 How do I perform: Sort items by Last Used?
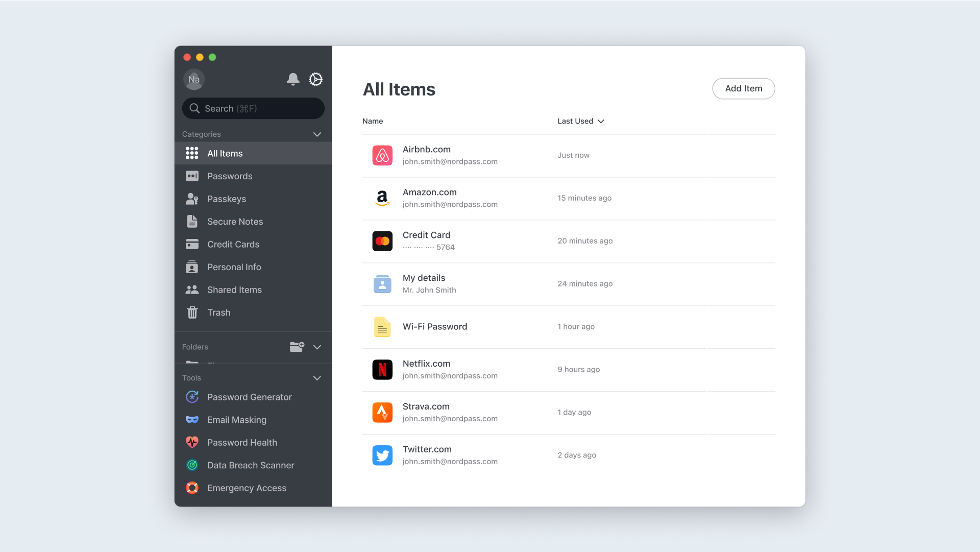(x=580, y=121)
